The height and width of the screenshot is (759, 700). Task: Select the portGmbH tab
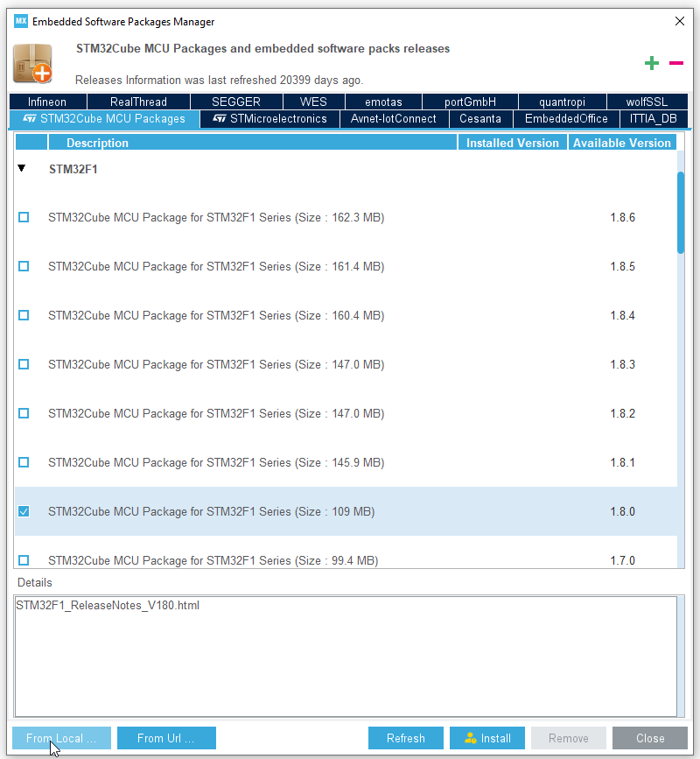(470, 102)
